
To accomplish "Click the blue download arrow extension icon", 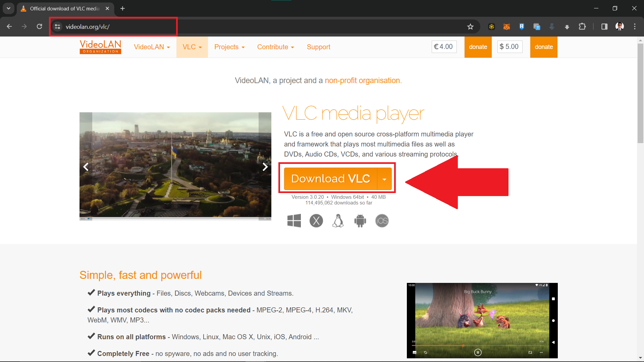I will click(552, 26).
